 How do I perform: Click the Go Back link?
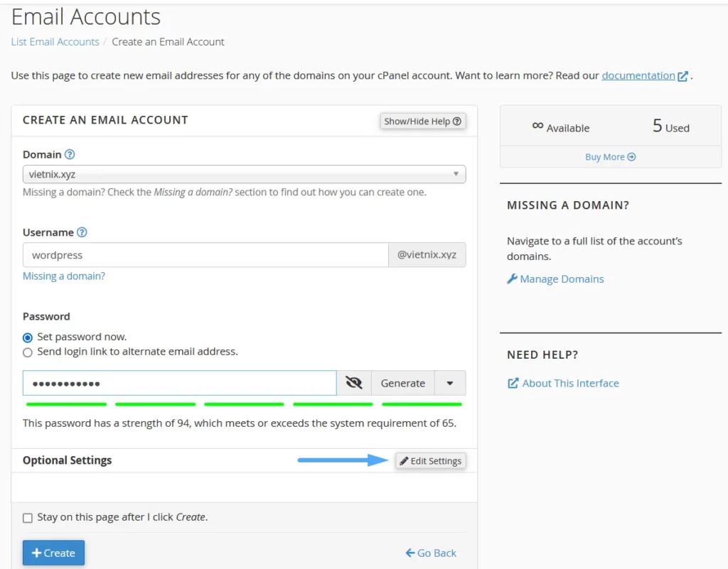(x=430, y=552)
